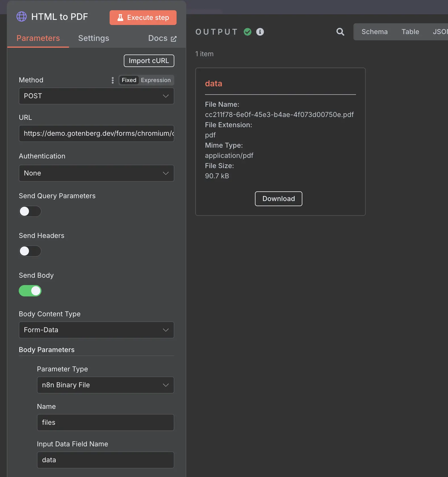Click the Docs external link icon

[174, 39]
